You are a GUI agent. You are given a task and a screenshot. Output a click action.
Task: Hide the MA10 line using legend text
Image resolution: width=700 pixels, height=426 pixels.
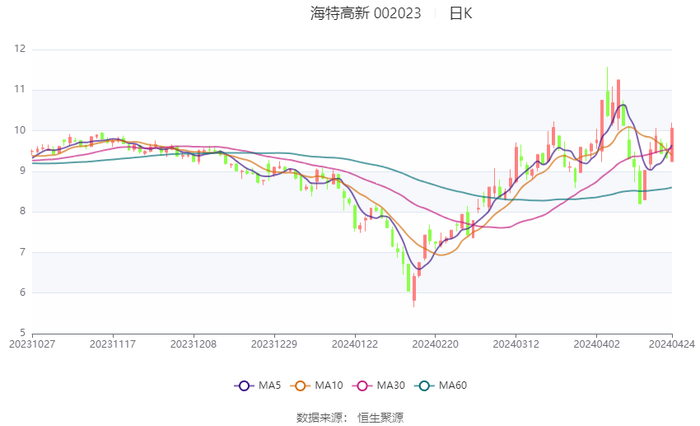pos(329,385)
